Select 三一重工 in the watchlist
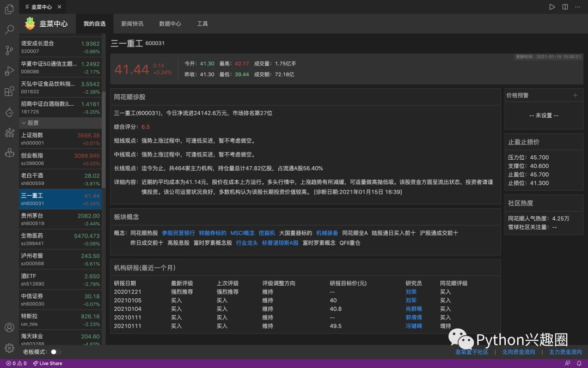Viewport: 588px width, 368px height. pyautogui.click(x=60, y=199)
